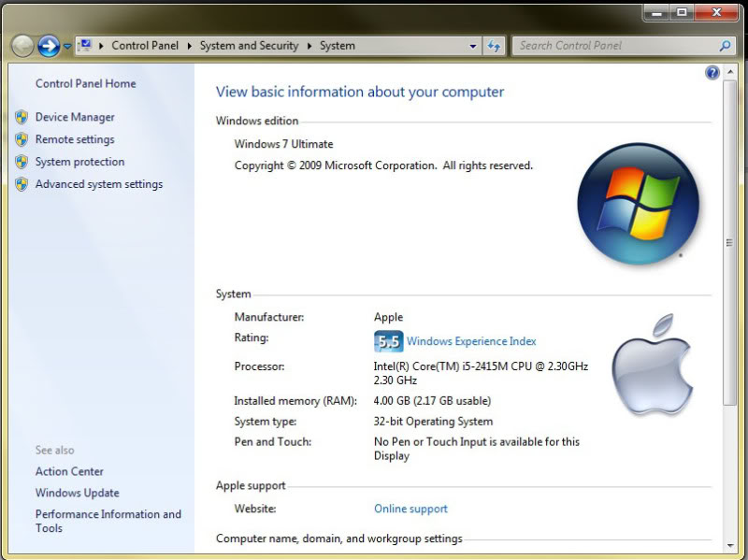Open Advanced system settings
The height and width of the screenshot is (560, 748).
(x=99, y=184)
